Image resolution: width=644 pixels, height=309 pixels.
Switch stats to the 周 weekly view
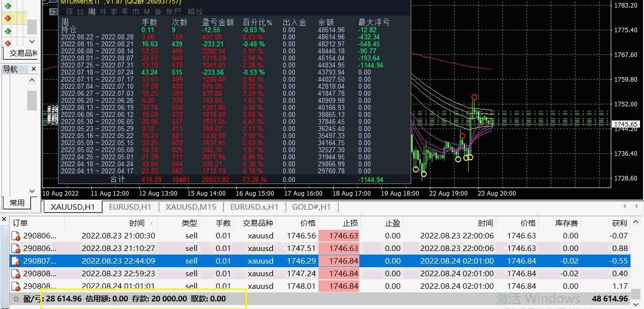[91, 11]
